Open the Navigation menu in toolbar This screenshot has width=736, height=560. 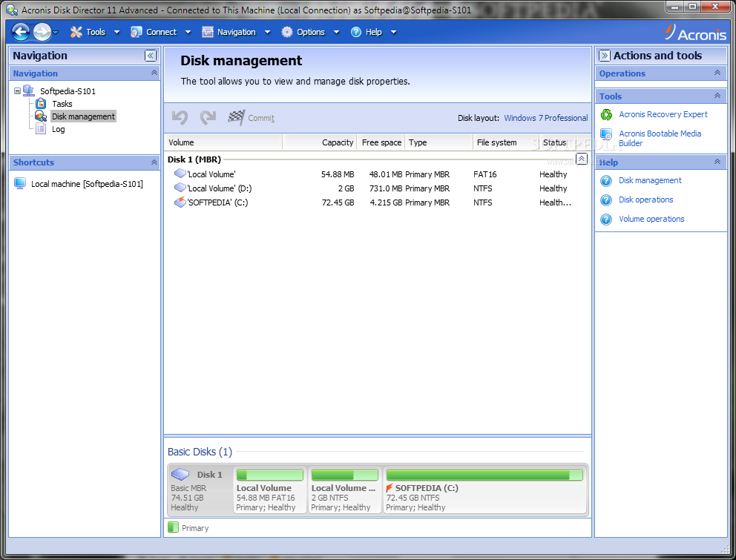click(x=236, y=32)
